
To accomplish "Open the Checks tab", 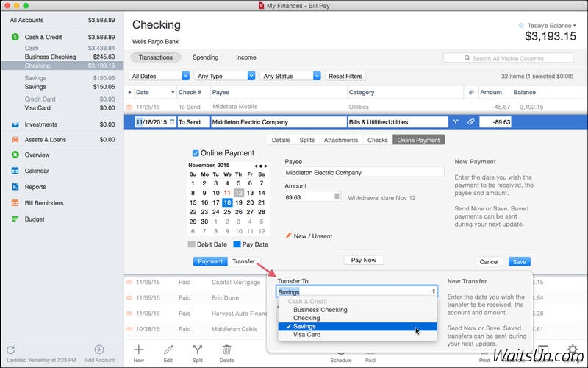I will 378,140.
